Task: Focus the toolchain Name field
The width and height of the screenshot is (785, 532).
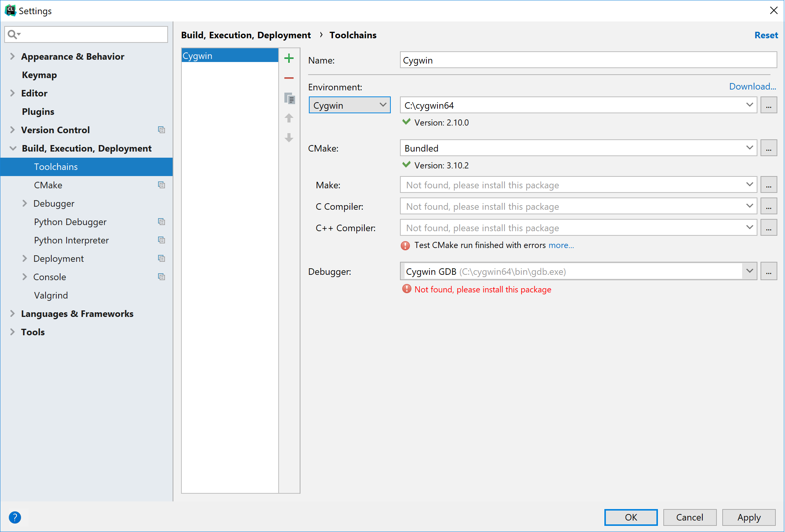Action: 588,60
